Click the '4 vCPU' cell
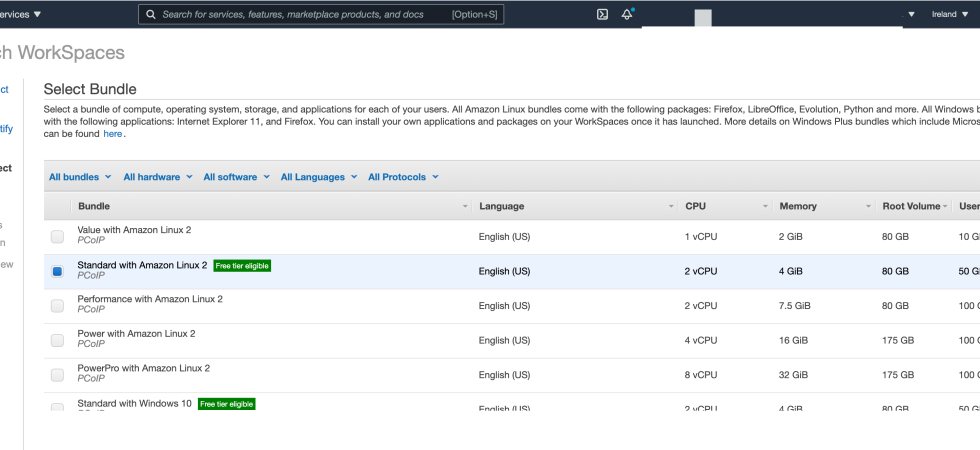Screen dimensions: 980x450 click(701, 341)
